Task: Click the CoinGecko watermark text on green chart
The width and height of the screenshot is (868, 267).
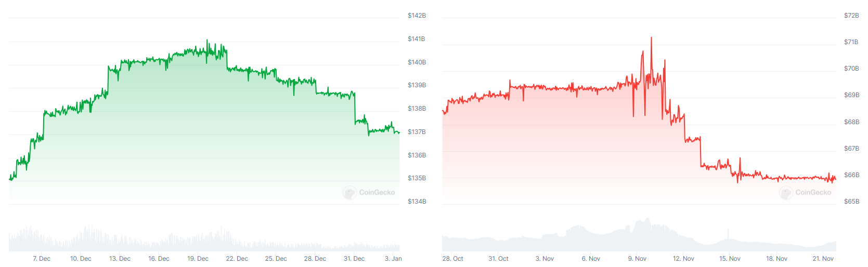Action: tap(377, 193)
